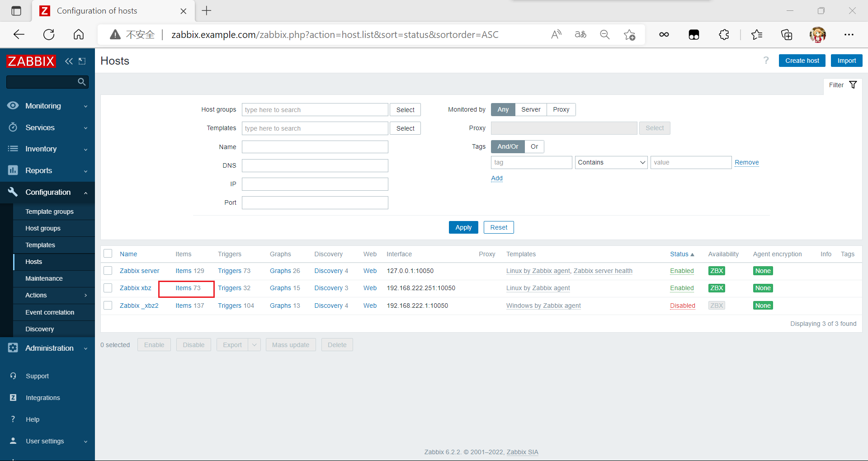Select And/Or tags mode
This screenshot has height=461, width=868.
[x=508, y=146]
